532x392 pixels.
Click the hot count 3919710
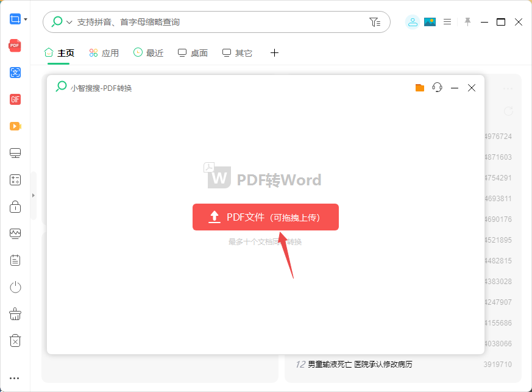pyautogui.click(x=497, y=364)
